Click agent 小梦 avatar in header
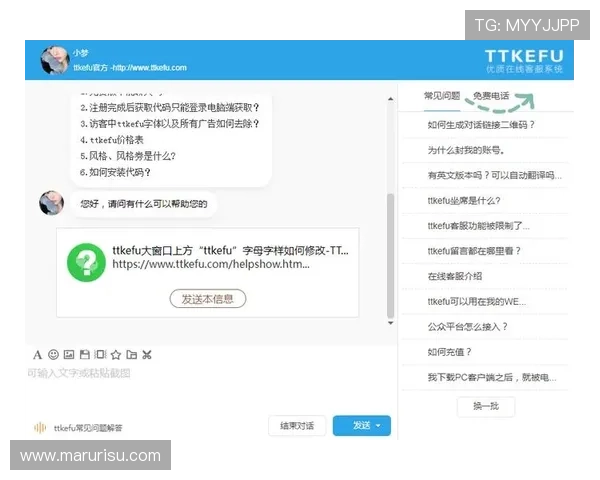600x480 pixels. click(x=55, y=60)
